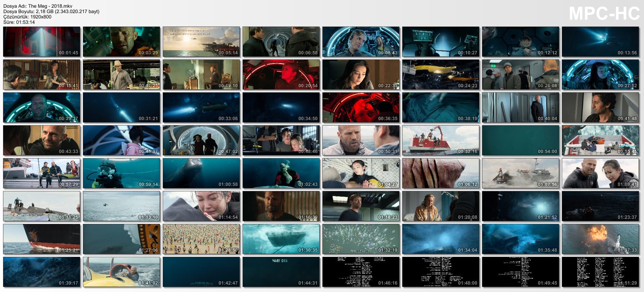Select the thumbnail stamped 00:43:33
The width and height of the screenshot is (644, 292).
tap(42, 140)
